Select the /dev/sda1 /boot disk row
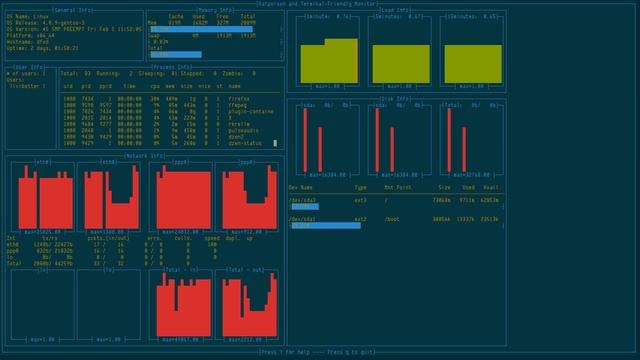This screenshot has height=360, width=640. tap(394, 220)
